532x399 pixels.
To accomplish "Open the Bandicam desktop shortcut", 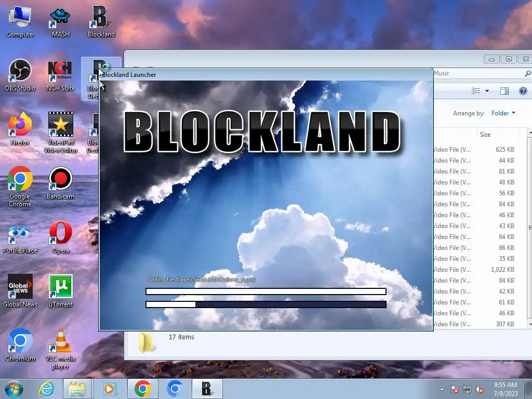I will point(60,183).
